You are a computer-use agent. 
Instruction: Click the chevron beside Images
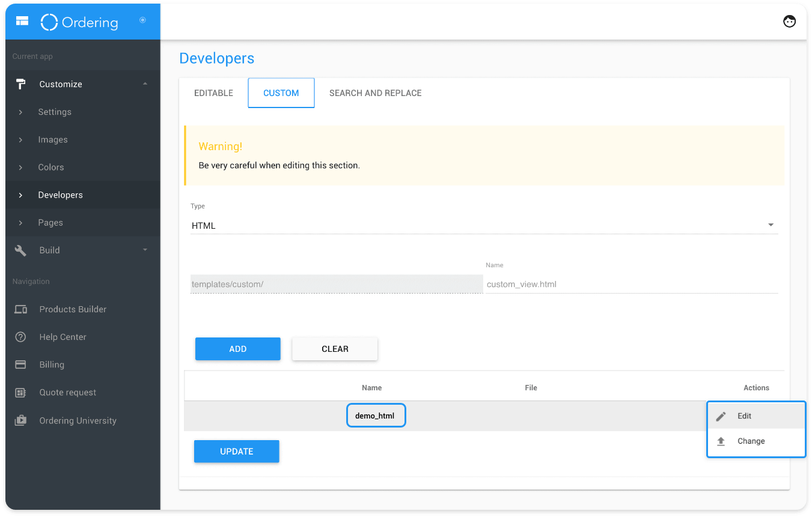(20, 140)
